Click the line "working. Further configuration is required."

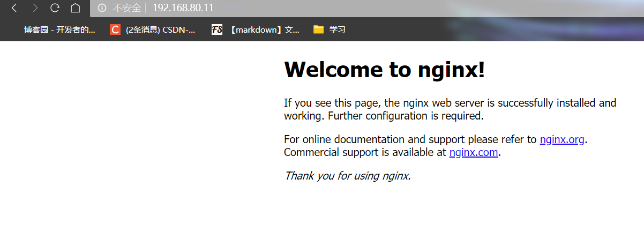384,116
